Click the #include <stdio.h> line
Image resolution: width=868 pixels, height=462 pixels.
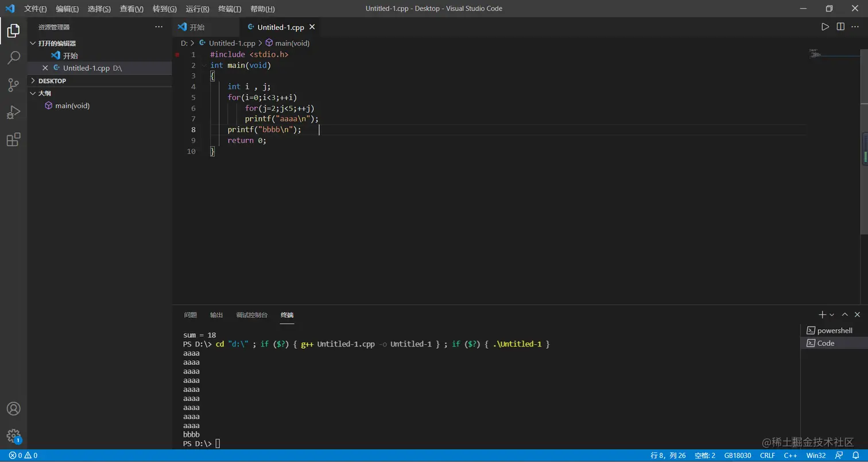click(x=249, y=55)
